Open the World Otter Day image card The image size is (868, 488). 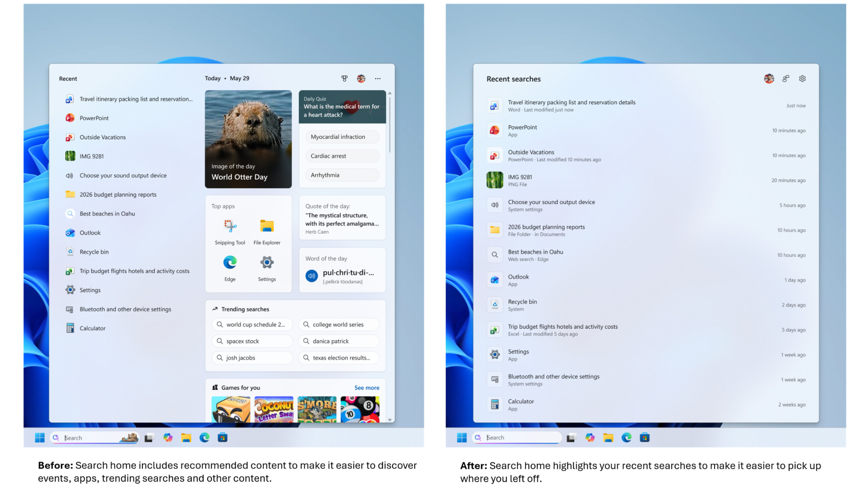[248, 139]
